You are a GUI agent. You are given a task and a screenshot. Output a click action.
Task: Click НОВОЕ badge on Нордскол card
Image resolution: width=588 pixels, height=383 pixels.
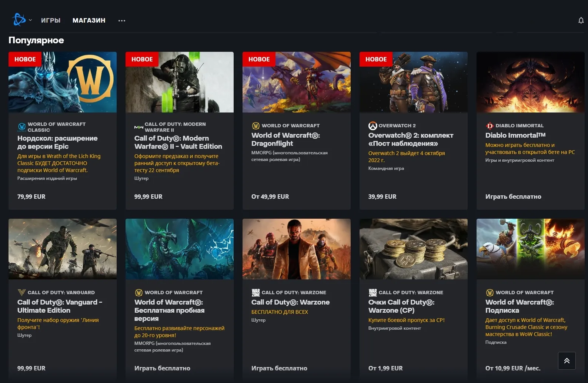pos(25,59)
